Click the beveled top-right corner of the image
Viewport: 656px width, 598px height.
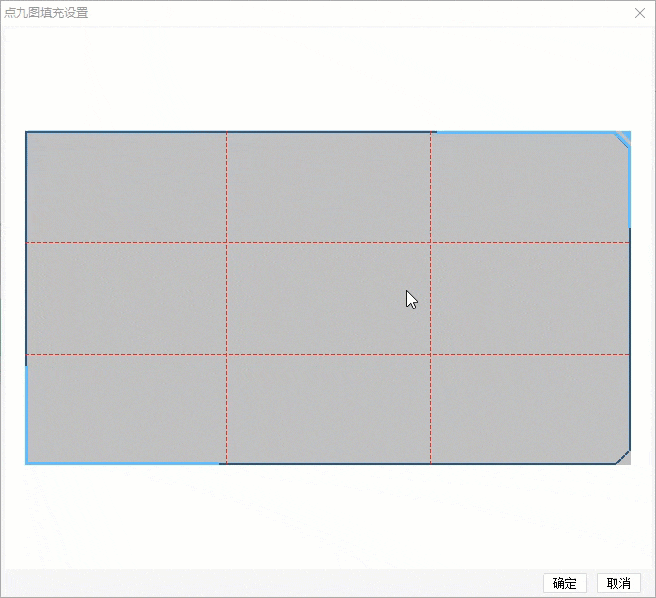[623, 139]
